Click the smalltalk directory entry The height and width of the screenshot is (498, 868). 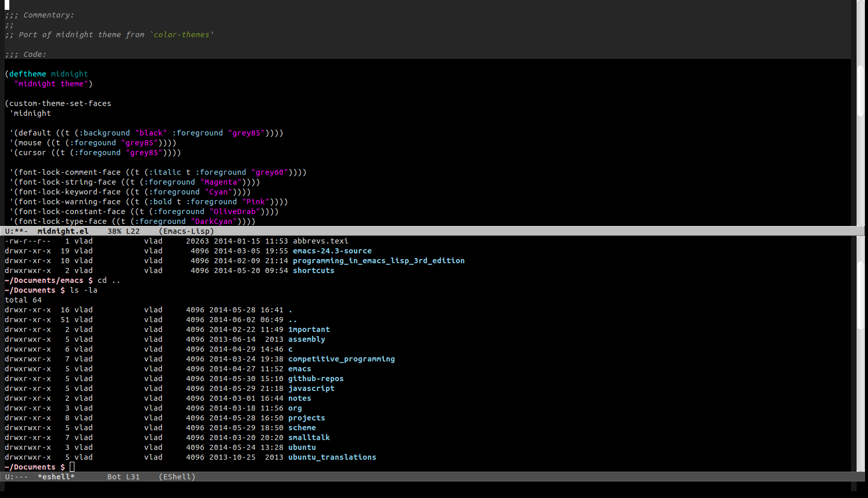tap(309, 437)
